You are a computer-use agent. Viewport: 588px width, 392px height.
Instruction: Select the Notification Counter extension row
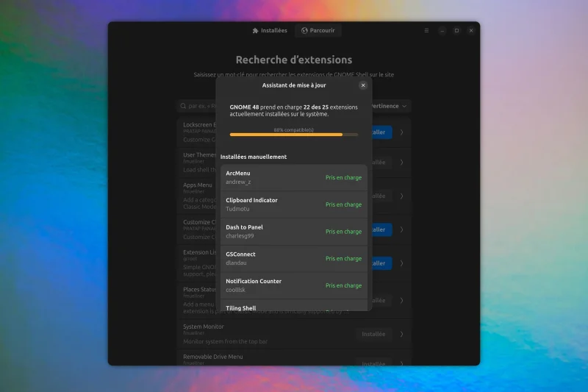tap(293, 285)
